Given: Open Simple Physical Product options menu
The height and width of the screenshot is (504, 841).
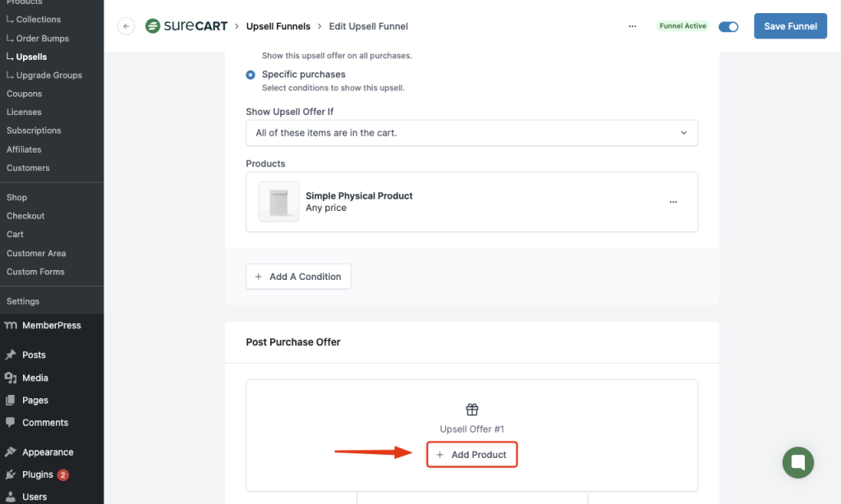Looking at the screenshot, I should tap(673, 202).
